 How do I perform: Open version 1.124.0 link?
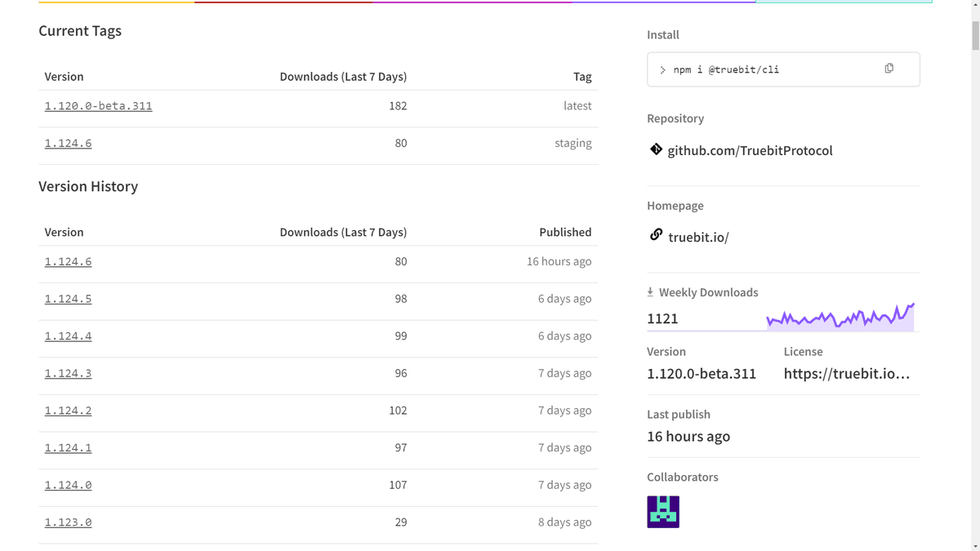(68, 486)
